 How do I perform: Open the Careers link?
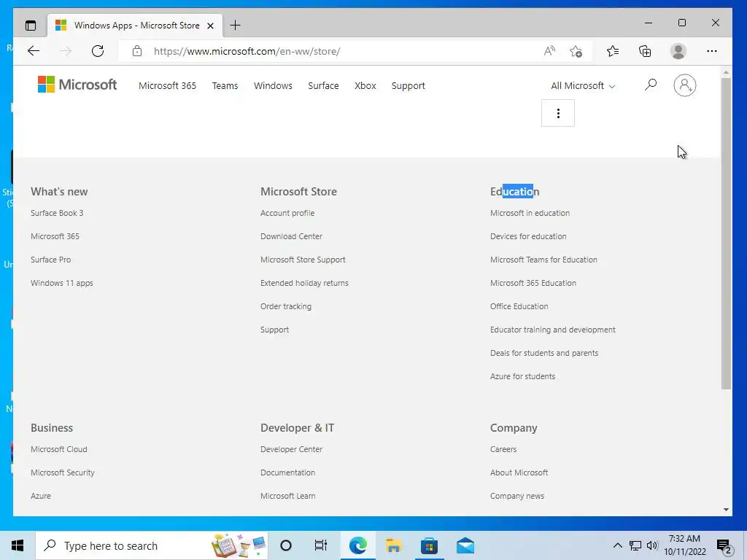click(503, 449)
